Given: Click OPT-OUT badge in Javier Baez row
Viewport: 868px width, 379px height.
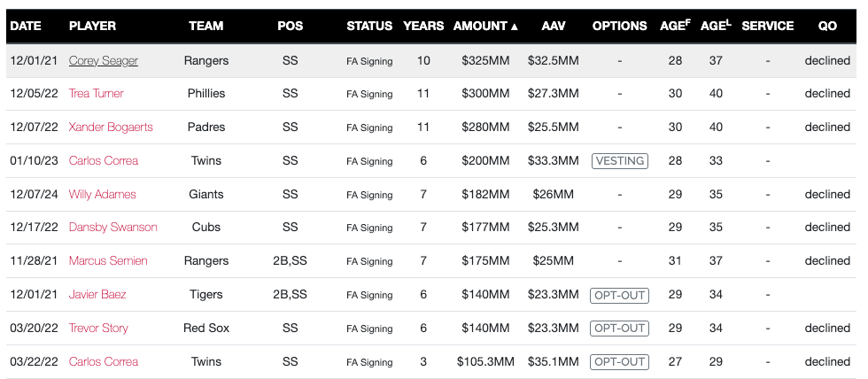Looking at the screenshot, I should (619, 294).
